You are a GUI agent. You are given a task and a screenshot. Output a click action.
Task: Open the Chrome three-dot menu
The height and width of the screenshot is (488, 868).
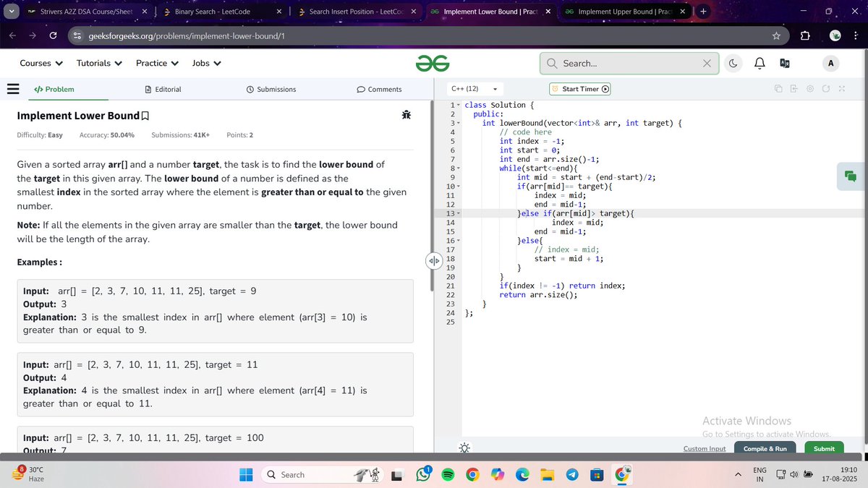coord(855,36)
